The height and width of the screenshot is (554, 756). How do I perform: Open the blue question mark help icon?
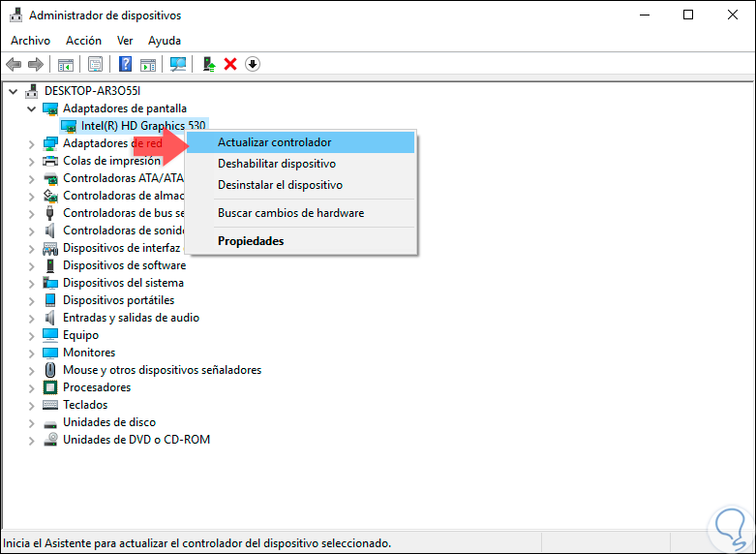tap(125, 64)
